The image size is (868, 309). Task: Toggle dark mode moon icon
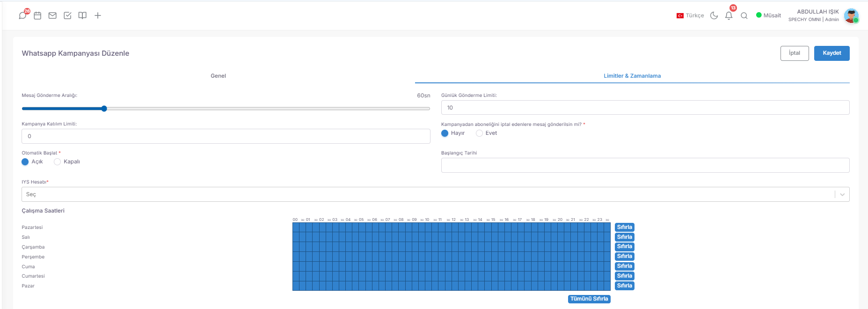click(x=714, y=15)
